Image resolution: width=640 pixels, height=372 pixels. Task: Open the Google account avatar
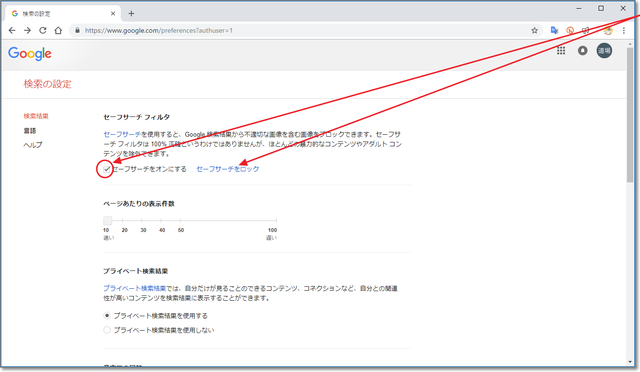[x=604, y=51]
